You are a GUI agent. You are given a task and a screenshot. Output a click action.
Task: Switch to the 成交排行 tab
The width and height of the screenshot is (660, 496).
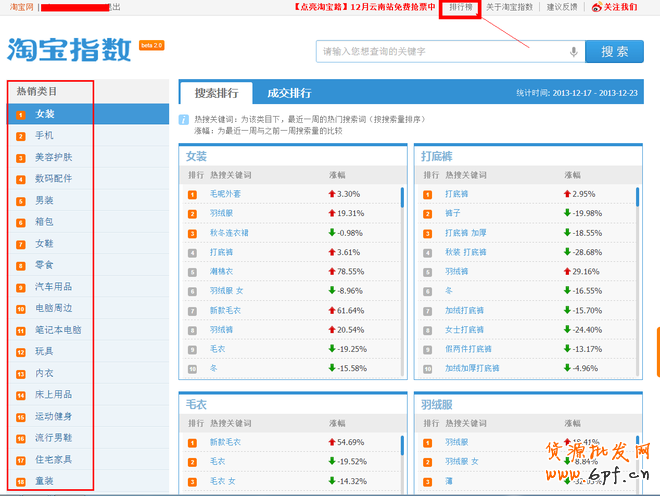(289, 93)
